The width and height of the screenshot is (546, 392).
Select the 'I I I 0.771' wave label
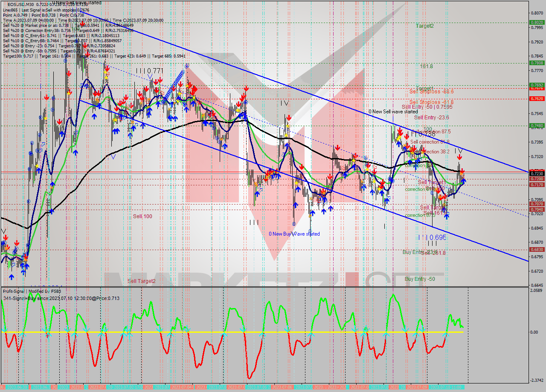click(x=149, y=71)
